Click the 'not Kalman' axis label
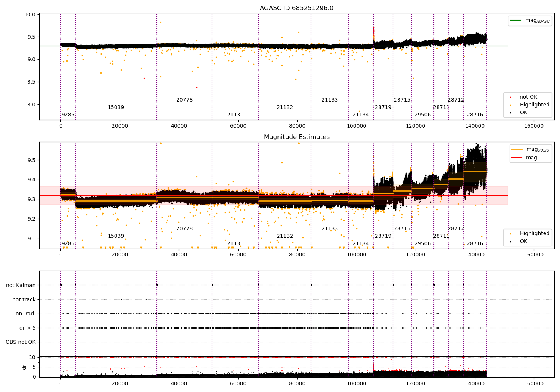560x392 pixels. (x=21, y=286)
